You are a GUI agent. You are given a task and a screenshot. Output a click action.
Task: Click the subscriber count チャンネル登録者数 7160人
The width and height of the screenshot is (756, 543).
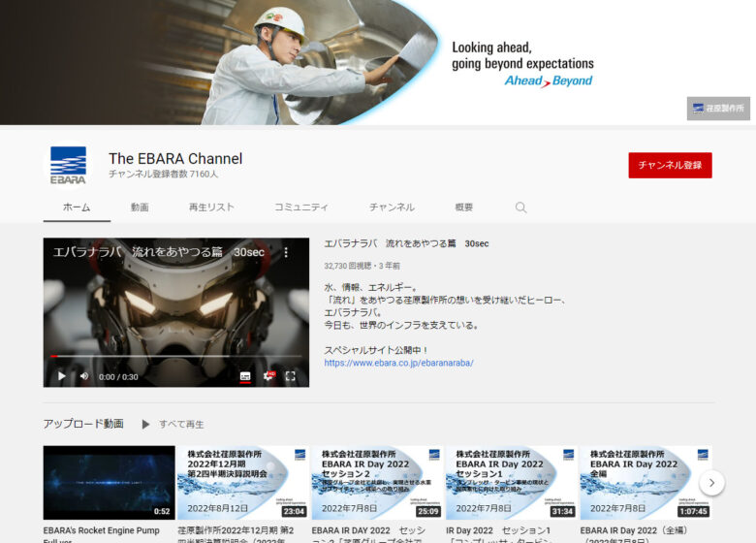[x=164, y=175]
